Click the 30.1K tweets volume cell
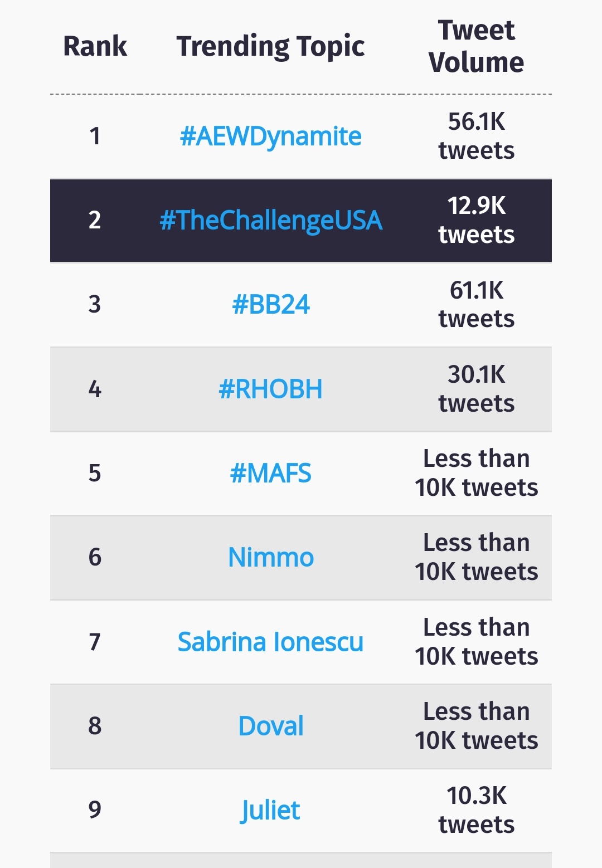The height and width of the screenshot is (868, 602). click(476, 389)
